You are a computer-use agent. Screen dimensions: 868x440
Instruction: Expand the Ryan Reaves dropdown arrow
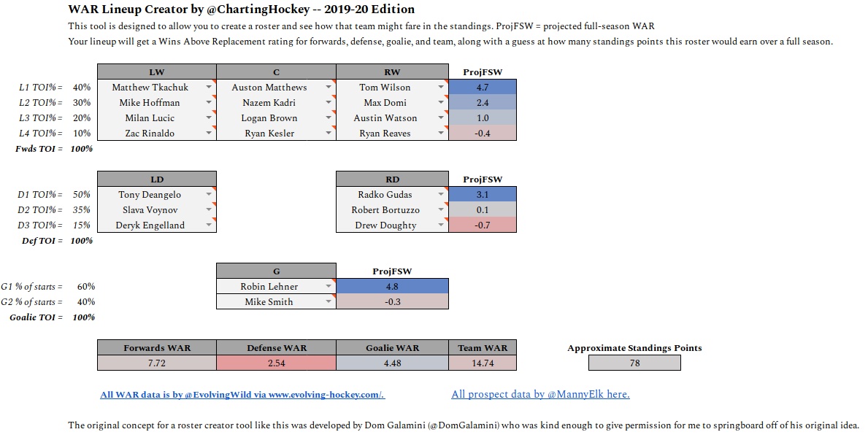441,133
